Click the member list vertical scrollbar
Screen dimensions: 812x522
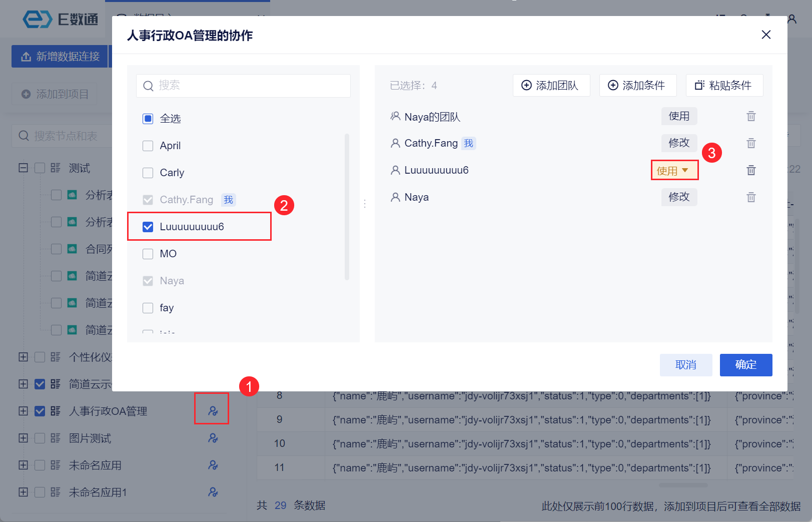[x=347, y=206]
